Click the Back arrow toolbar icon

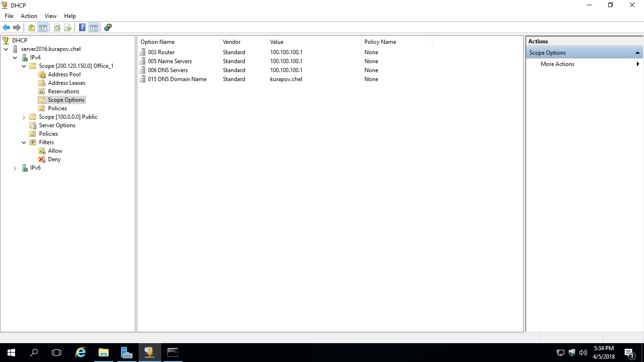click(6, 28)
